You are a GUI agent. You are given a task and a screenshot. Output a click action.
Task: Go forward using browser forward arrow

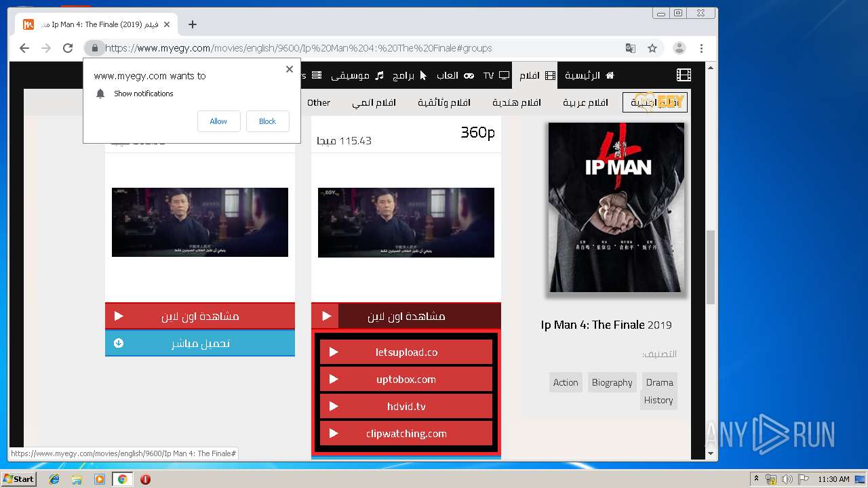pyautogui.click(x=46, y=48)
